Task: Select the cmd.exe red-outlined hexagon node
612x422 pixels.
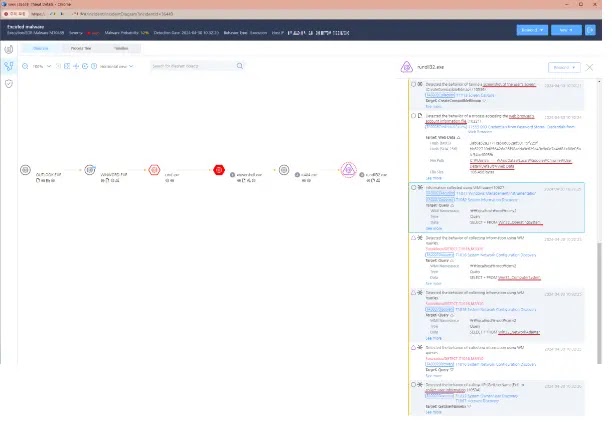Action: [155, 170]
